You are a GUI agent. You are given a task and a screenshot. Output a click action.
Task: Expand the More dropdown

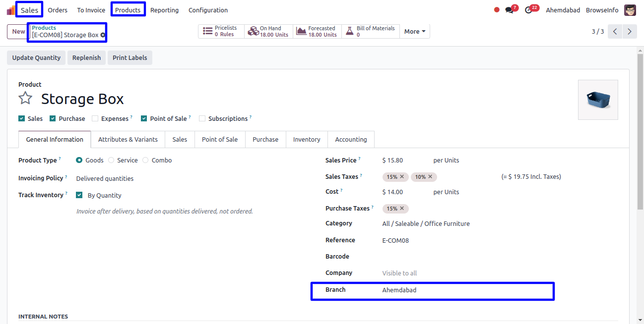[414, 32]
